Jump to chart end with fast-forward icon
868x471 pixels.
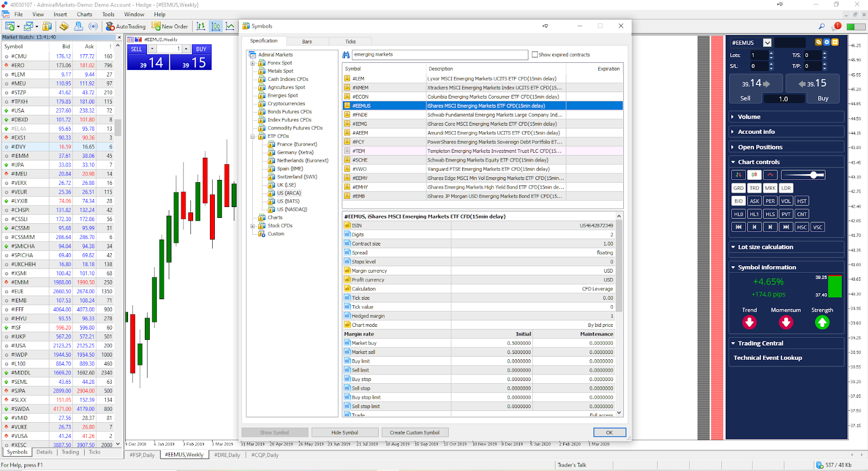[786, 227]
